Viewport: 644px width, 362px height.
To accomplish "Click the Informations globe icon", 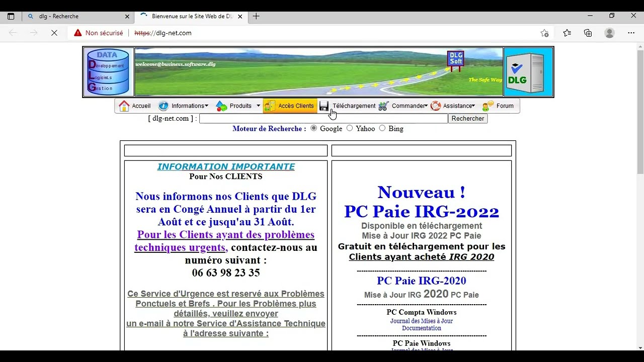I will point(164,106).
